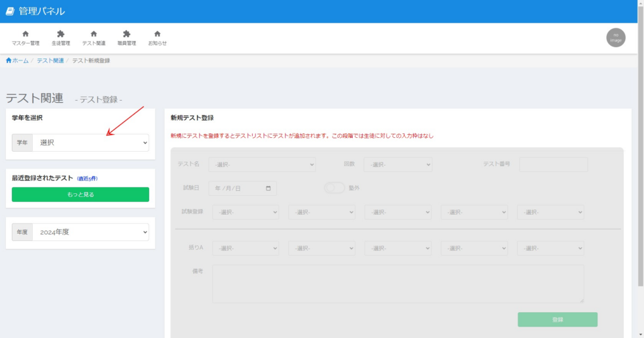This screenshot has height=338, width=644.
Task: Click the お知らせ navigation icon
Action: click(157, 34)
